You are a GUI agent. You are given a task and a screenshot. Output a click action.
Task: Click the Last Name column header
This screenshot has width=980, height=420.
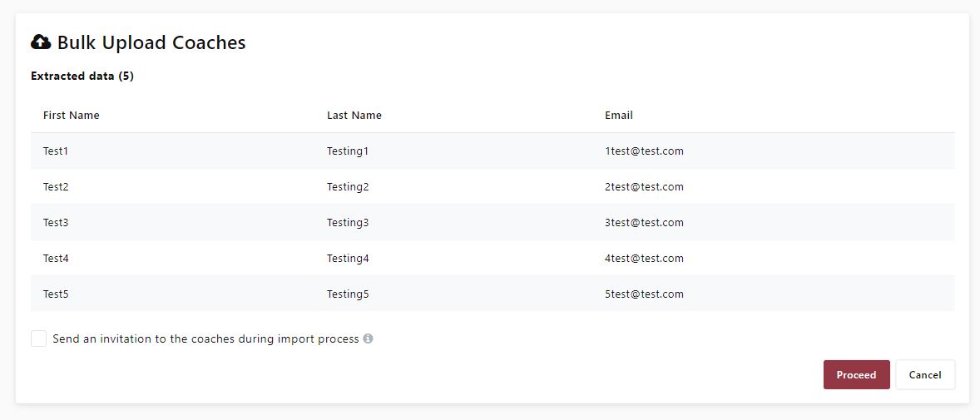coord(354,116)
